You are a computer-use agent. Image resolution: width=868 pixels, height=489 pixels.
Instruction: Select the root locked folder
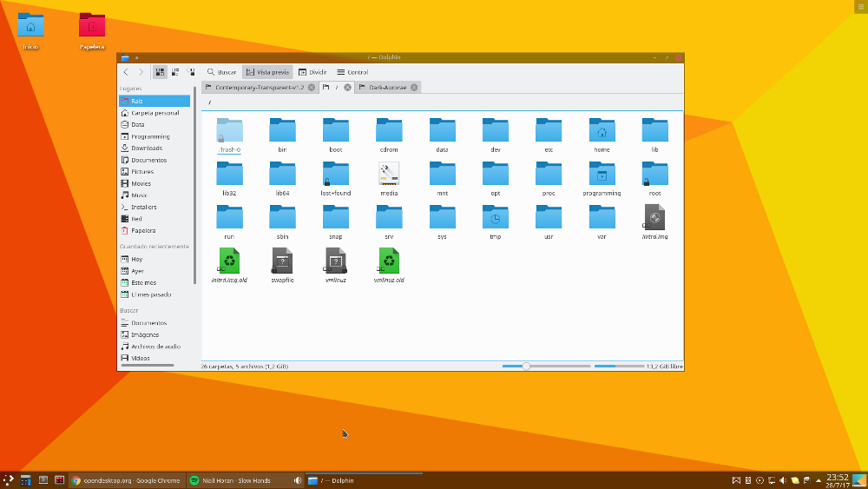coord(654,178)
